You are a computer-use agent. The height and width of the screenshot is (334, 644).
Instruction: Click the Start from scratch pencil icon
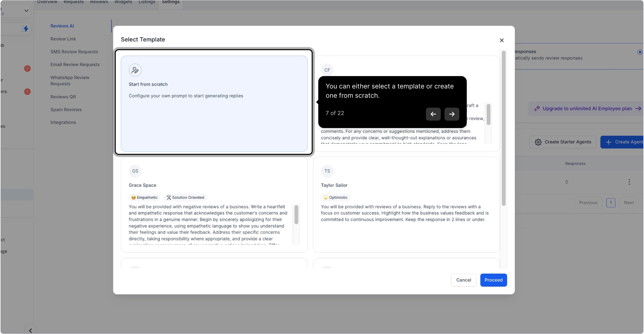[x=135, y=70]
